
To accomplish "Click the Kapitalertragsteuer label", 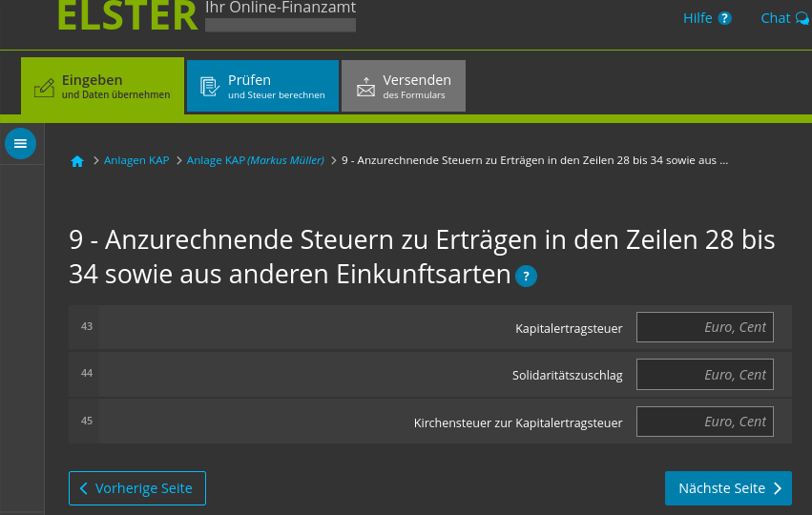I will (569, 329).
